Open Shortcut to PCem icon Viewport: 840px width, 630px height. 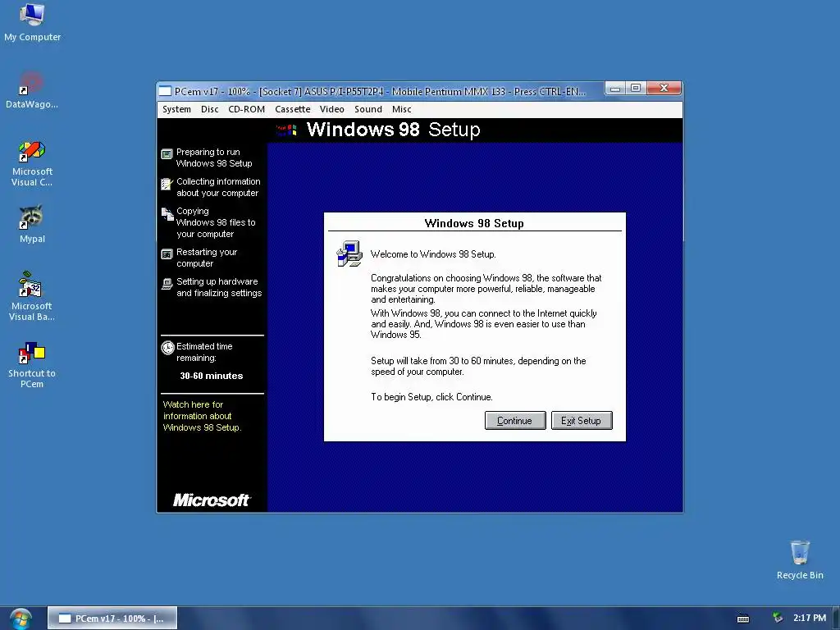point(32,365)
